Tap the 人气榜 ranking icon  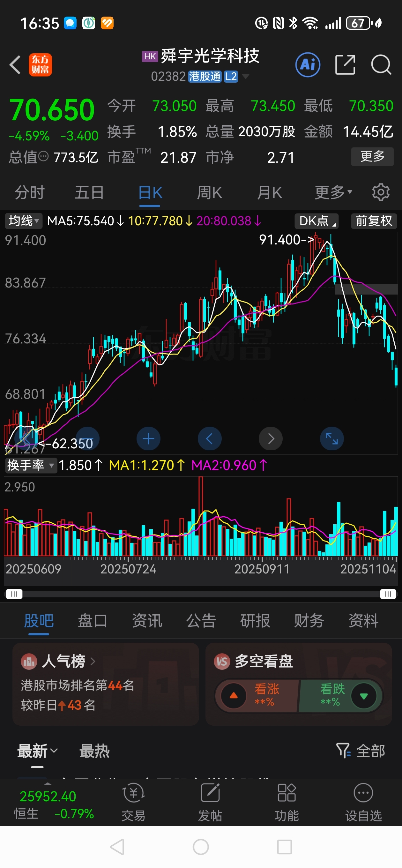(29, 662)
